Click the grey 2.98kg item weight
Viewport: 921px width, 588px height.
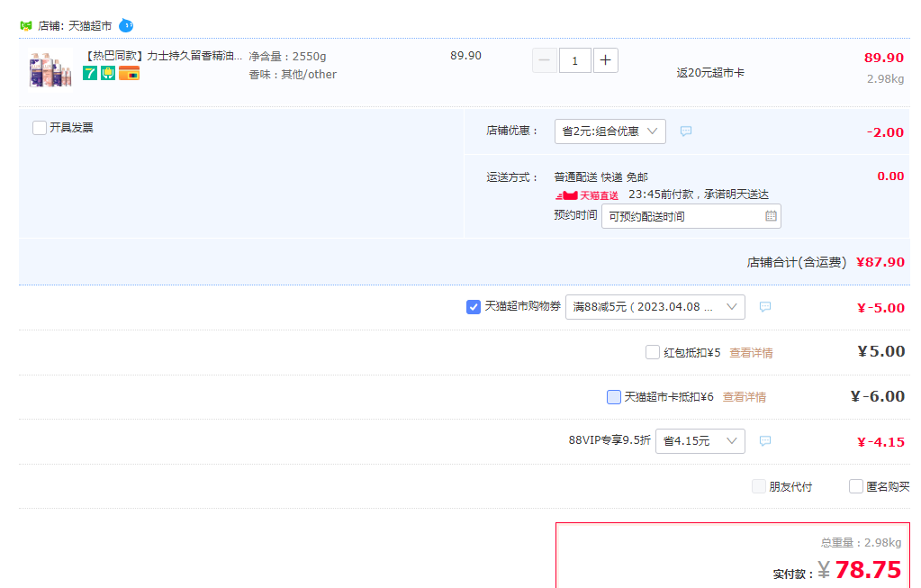pos(885,78)
